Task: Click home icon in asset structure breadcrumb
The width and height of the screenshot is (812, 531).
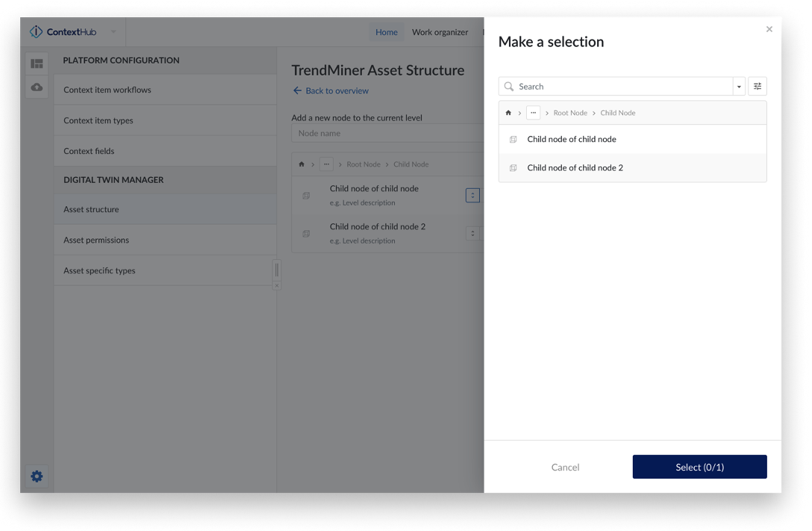Action: click(x=302, y=164)
